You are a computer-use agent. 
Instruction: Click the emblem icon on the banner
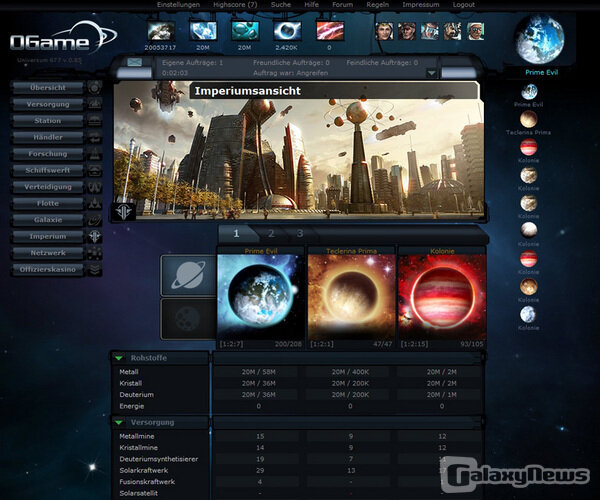click(x=124, y=211)
